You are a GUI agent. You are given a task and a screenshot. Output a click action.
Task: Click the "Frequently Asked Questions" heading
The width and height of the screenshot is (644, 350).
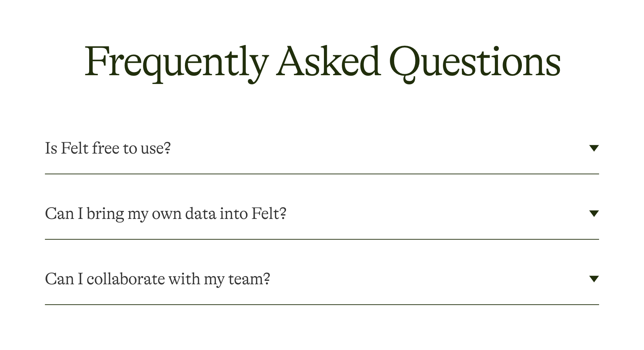pyautogui.click(x=322, y=63)
